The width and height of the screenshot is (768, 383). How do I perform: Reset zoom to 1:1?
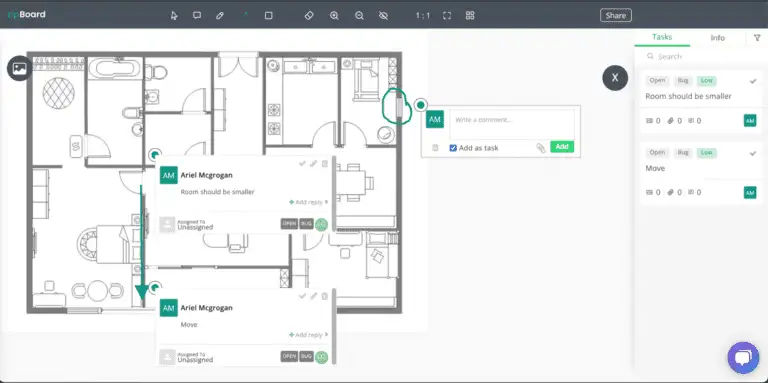tap(423, 16)
